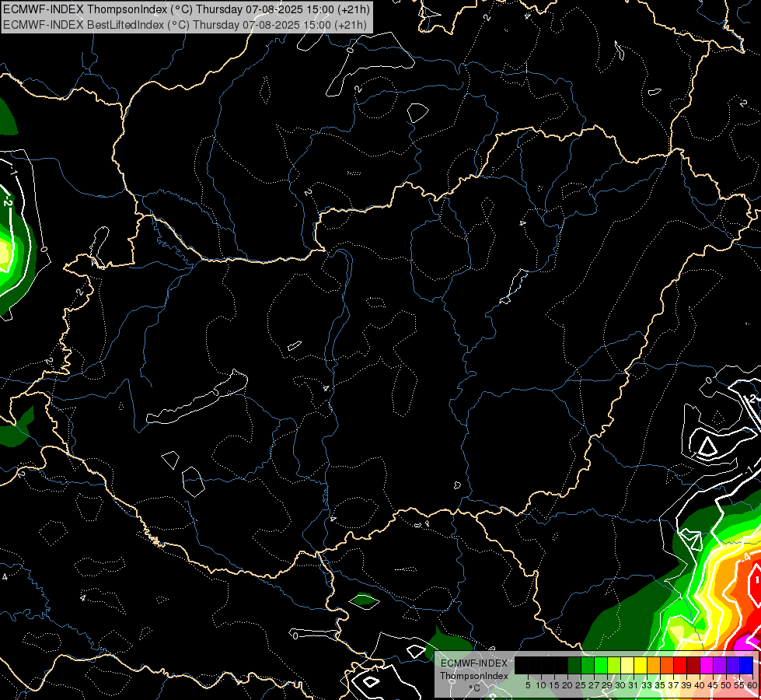
Task: Select the lime 29-30 legend swatch
Action: coord(614,665)
